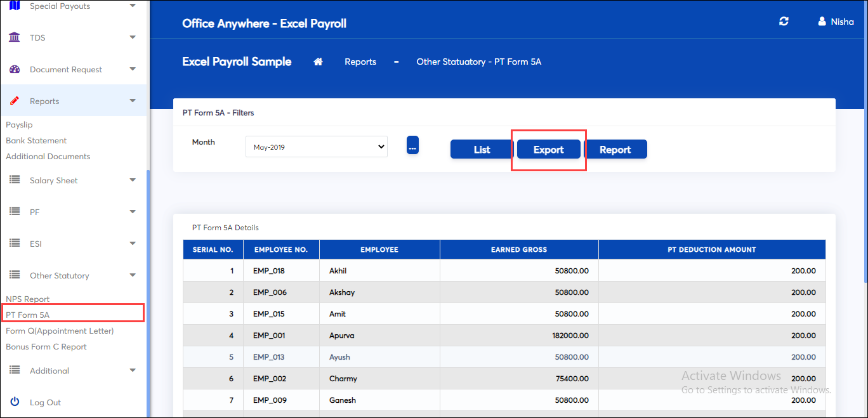Click the Reports breadcrumb link
868x418 pixels.
(x=360, y=62)
